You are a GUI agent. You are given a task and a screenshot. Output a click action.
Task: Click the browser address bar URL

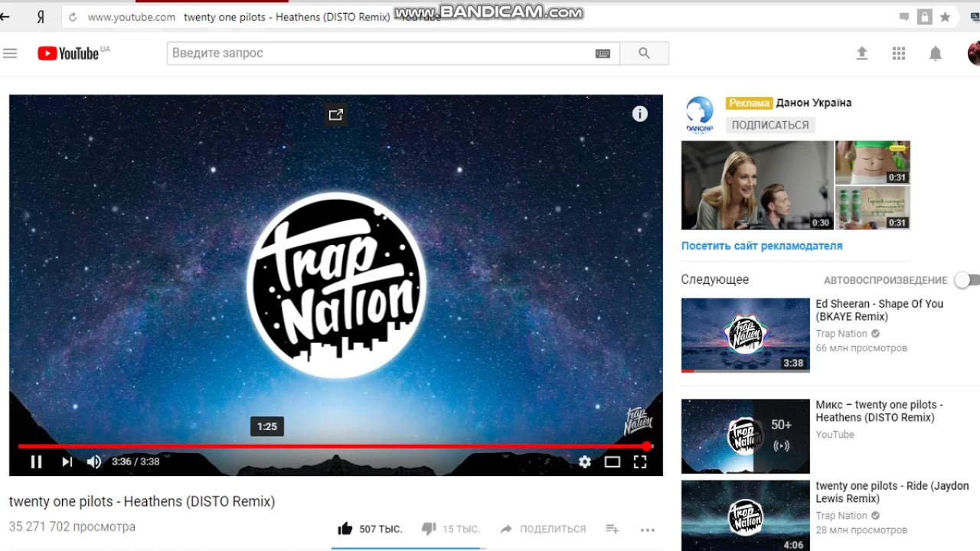(131, 17)
